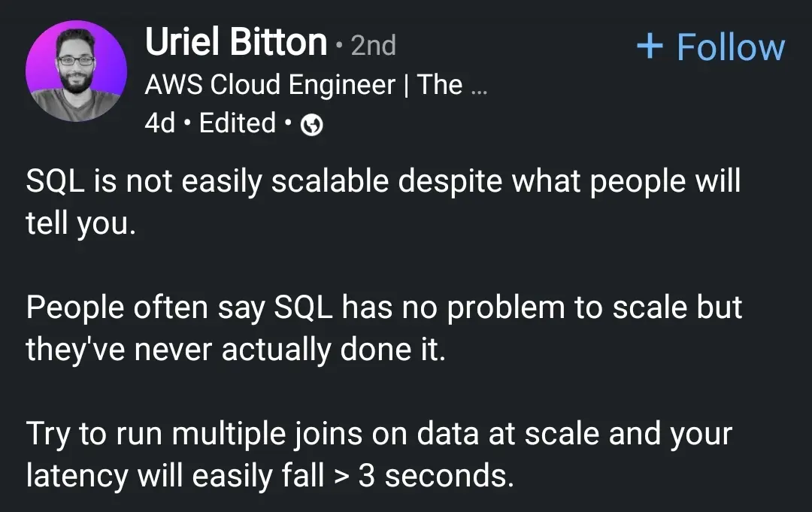Click the Edited label

238,123
